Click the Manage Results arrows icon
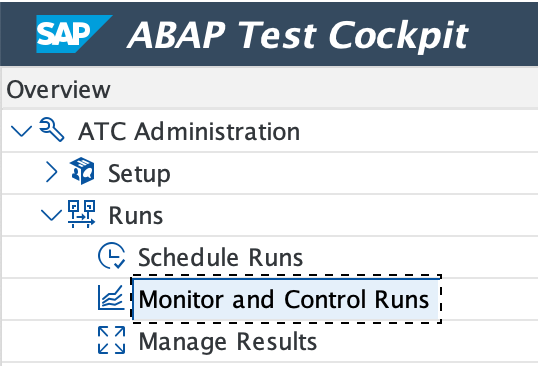 [112, 340]
